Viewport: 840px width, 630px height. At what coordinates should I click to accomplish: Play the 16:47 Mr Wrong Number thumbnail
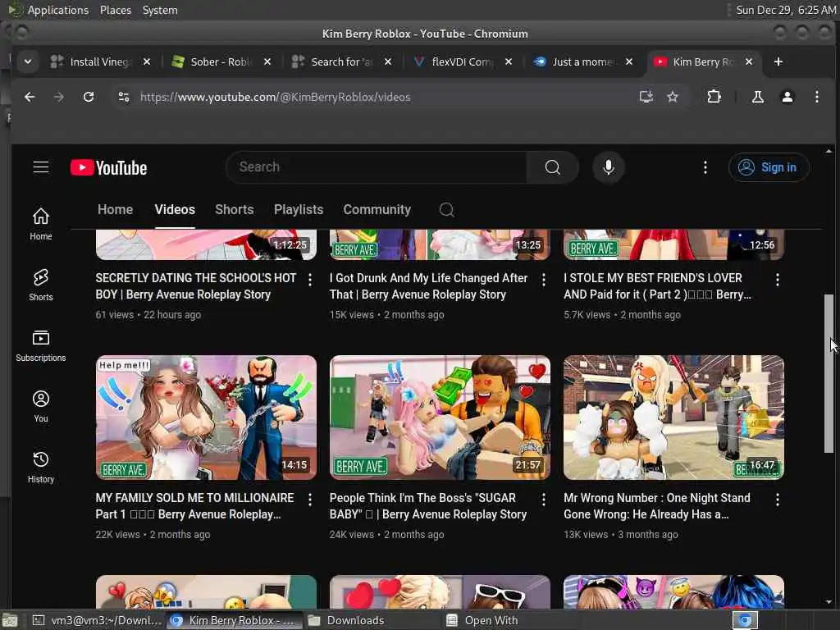click(x=673, y=418)
